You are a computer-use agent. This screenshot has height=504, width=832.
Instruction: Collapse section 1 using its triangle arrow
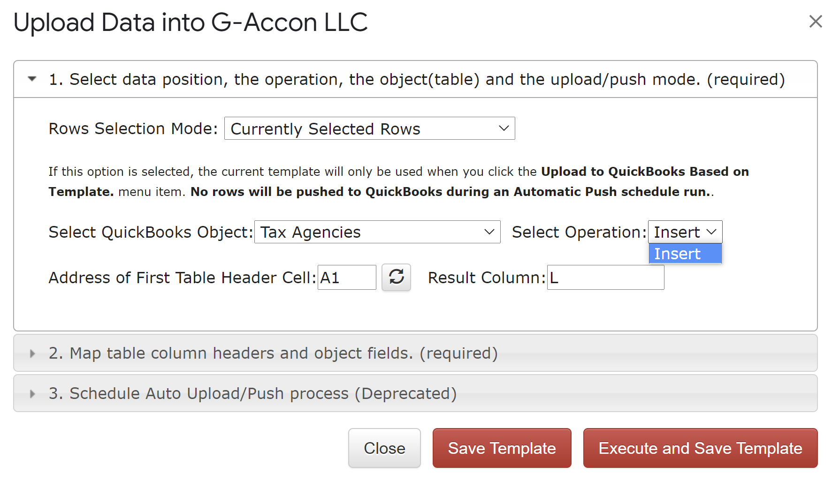(x=32, y=79)
